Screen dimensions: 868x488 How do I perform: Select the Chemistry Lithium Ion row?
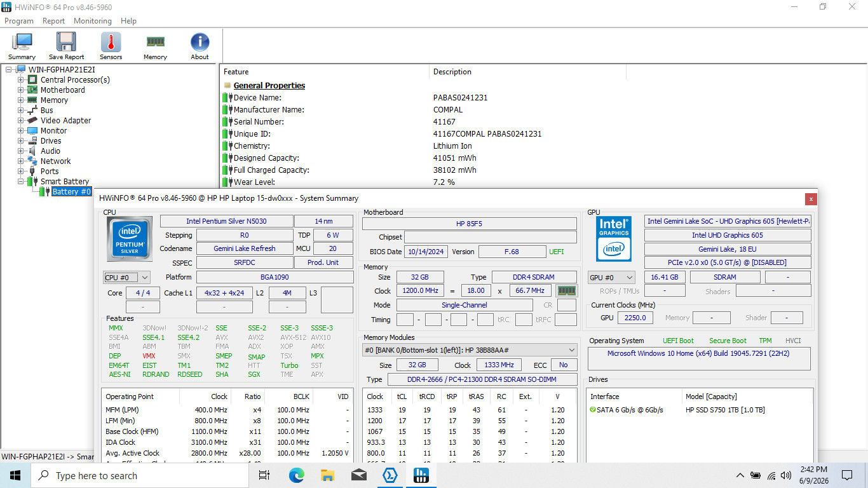click(x=543, y=146)
